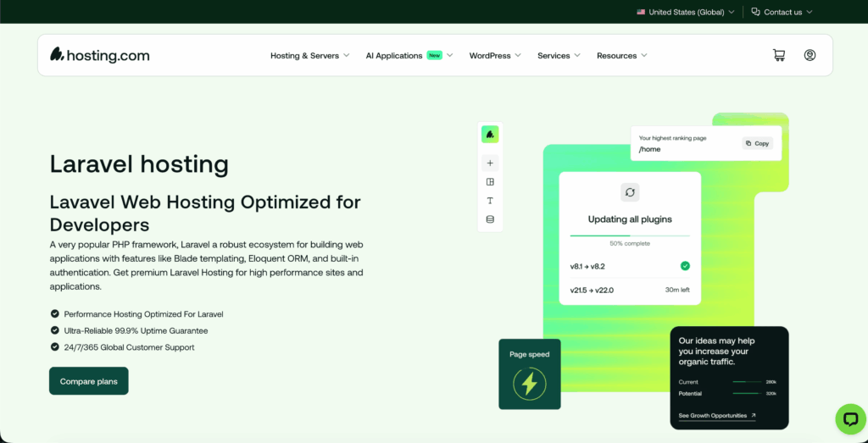This screenshot has height=443, width=868.
Task: Expand the Hosting & Servers chevron
Action: tap(347, 55)
